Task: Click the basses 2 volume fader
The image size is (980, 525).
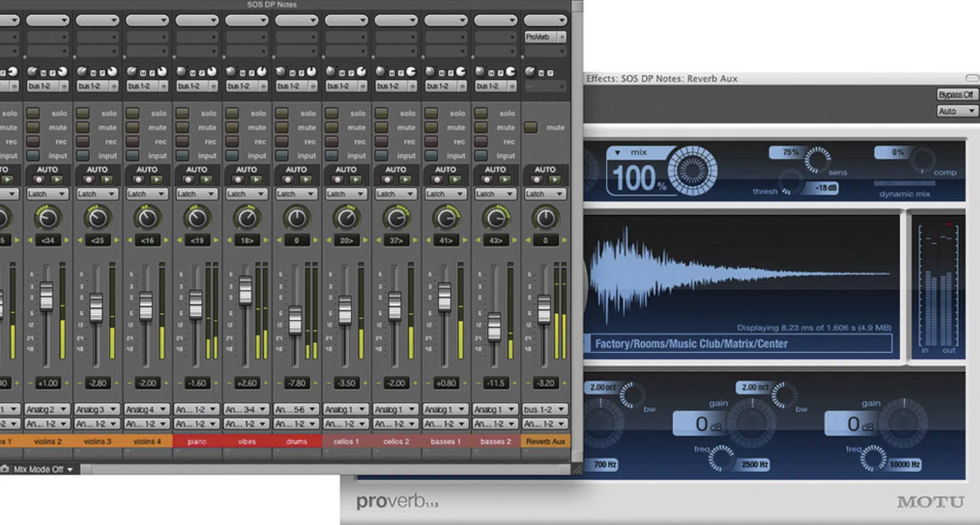Action: pos(494,327)
